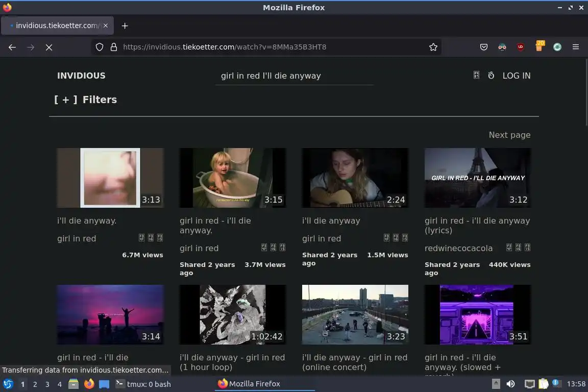Click the LOG IN link
The height and width of the screenshot is (392, 588).
pyautogui.click(x=517, y=76)
